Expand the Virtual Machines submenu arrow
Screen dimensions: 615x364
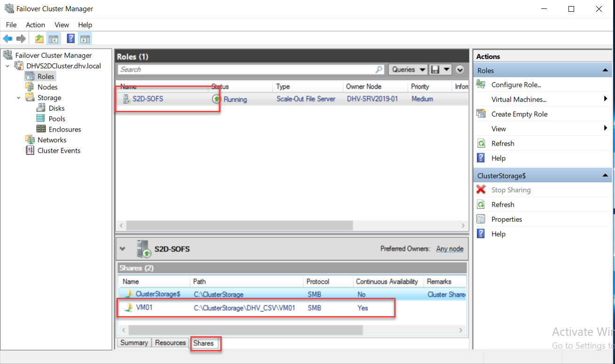pos(606,99)
